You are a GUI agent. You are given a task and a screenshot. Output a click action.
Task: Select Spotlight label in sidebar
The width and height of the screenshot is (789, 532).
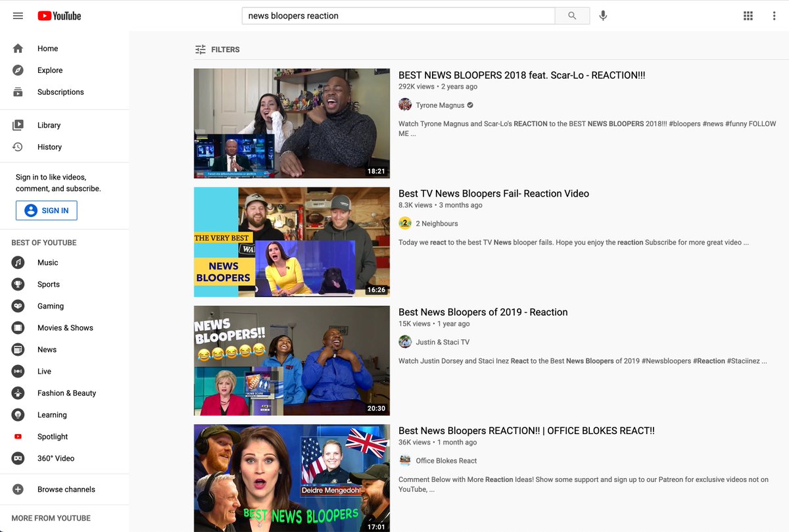pyautogui.click(x=53, y=436)
